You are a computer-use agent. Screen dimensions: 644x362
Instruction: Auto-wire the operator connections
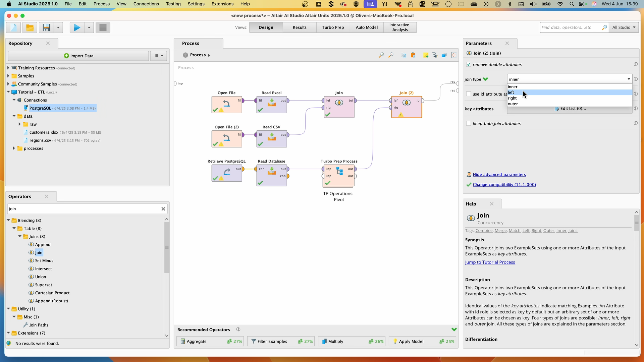click(435, 55)
